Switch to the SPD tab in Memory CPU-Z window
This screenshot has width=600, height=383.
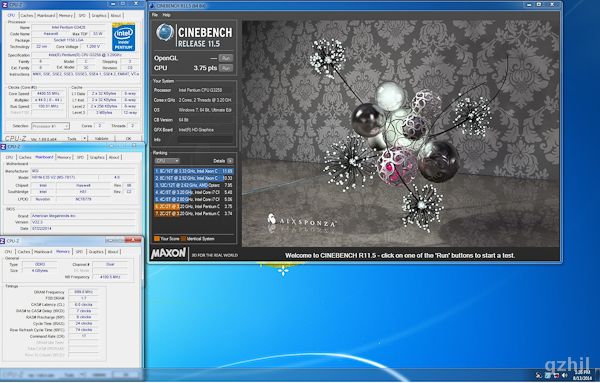pyautogui.click(x=79, y=252)
